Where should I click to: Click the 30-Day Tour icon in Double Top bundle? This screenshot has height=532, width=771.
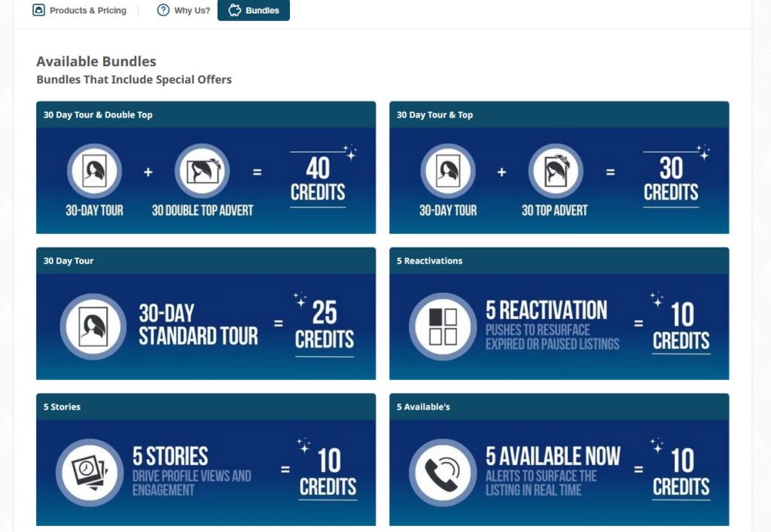pyautogui.click(x=94, y=172)
